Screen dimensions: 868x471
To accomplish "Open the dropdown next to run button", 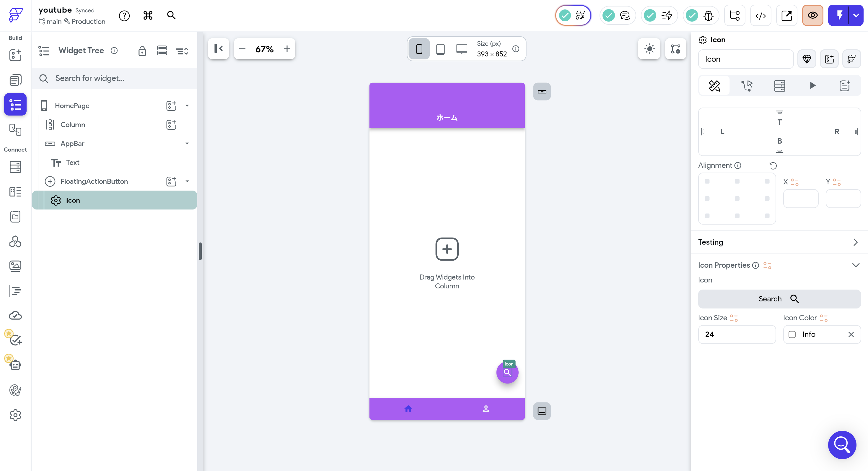I will pyautogui.click(x=856, y=15).
